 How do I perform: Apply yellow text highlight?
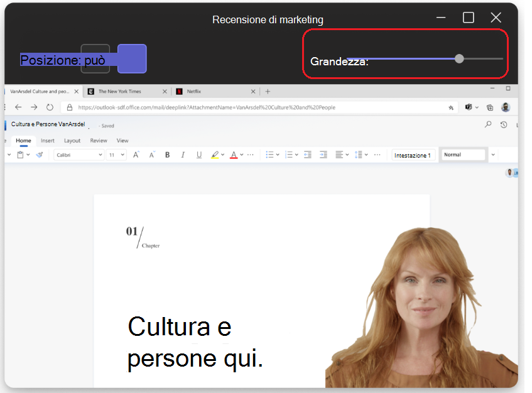[215, 155]
